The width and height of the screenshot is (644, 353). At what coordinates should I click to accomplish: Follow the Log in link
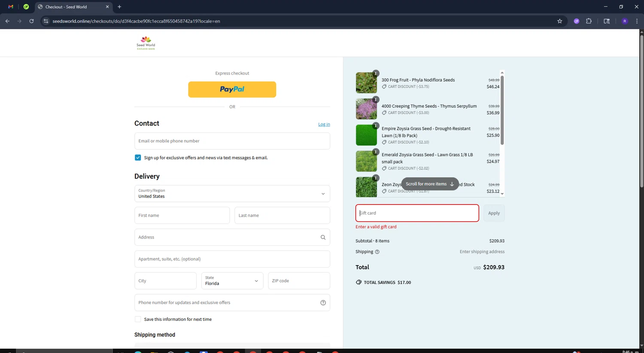click(x=324, y=124)
